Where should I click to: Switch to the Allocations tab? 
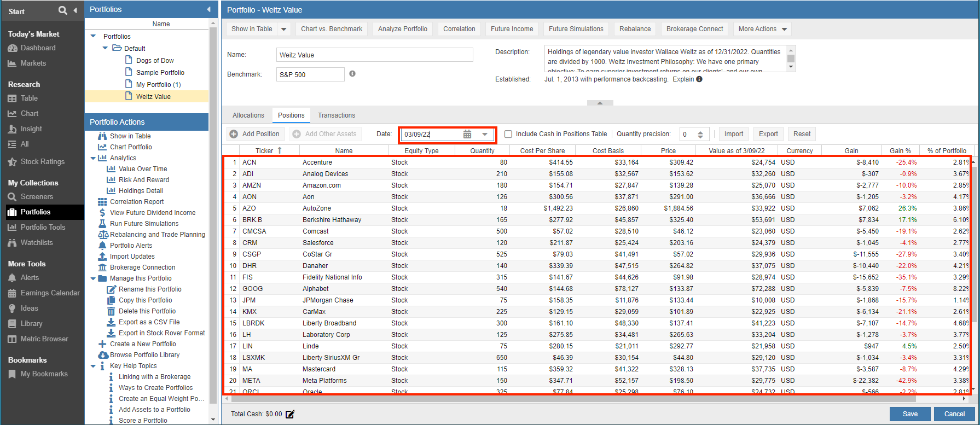click(x=248, y=115)
